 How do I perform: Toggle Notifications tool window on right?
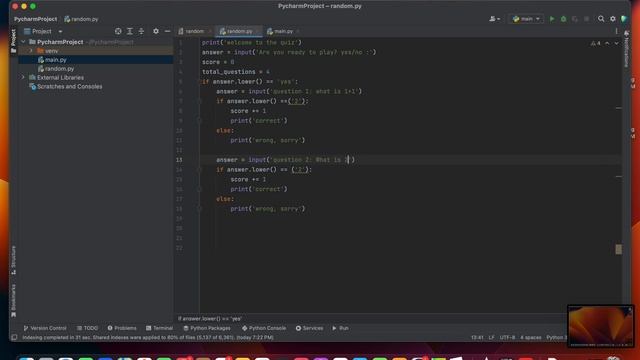pyautogui.click(x=626, y=48)
